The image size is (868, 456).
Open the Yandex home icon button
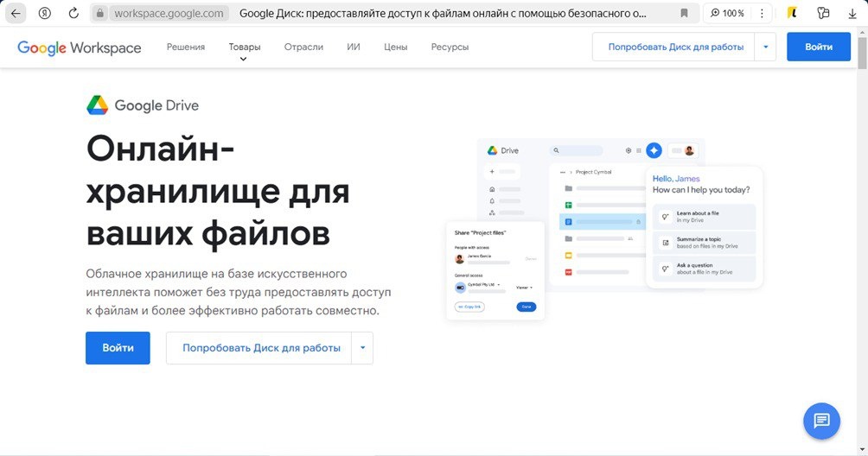(x=44, y=13)
